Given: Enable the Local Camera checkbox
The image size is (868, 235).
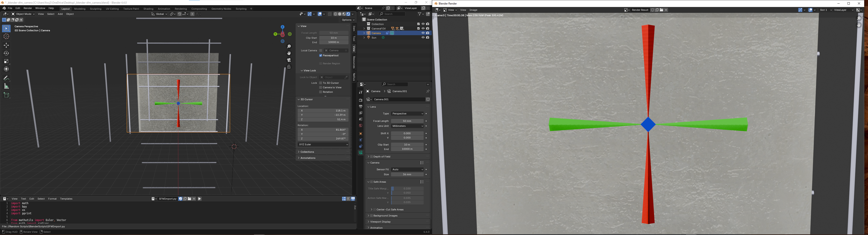Looking at the screenshot, I should (320, 51).
